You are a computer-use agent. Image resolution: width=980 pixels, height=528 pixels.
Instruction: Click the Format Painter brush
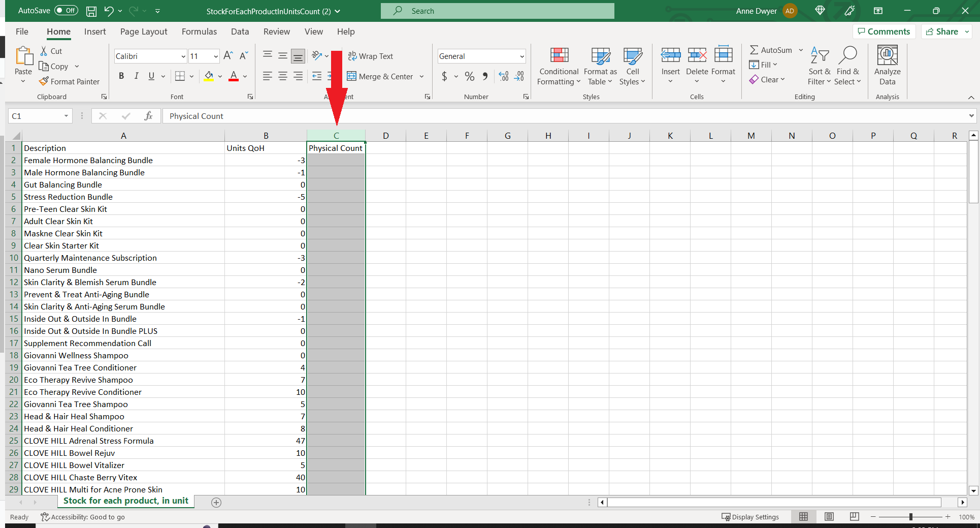(x=44, y=81)
